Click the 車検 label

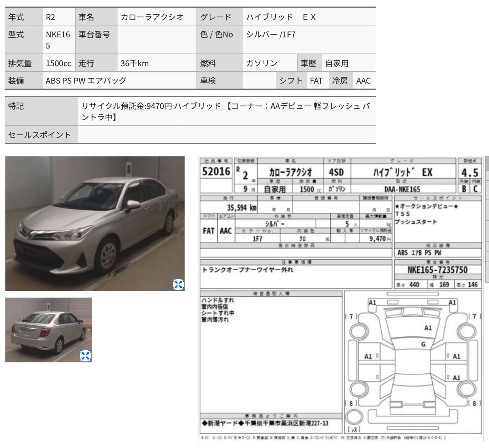click(x=208, y=81)
